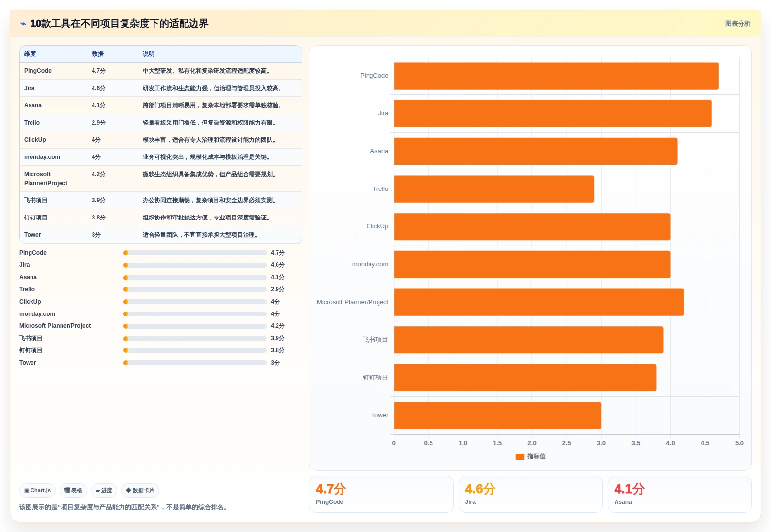Click the Chart.js tag chip
The width and height of the screenshot is (771, 532).
coord(37,491)
